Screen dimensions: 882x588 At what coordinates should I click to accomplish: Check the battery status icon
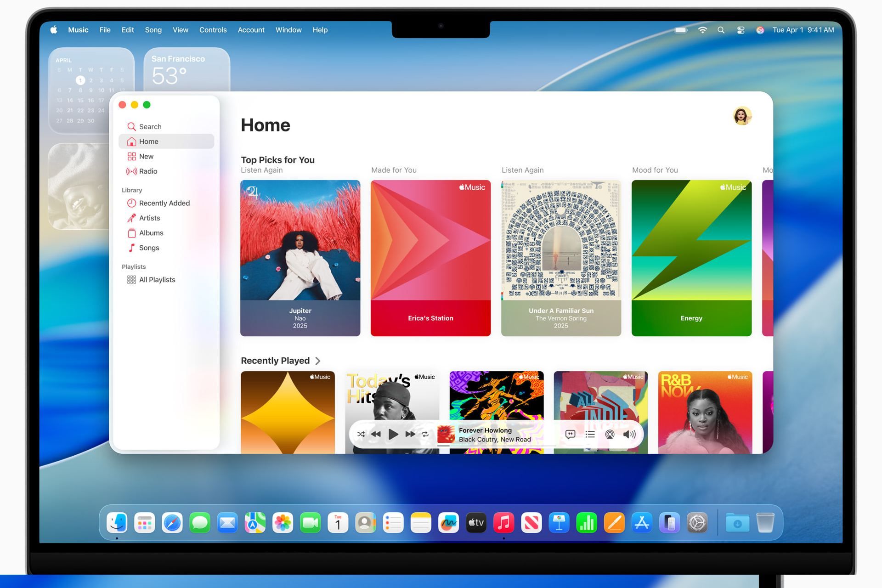tap(681, 30)
